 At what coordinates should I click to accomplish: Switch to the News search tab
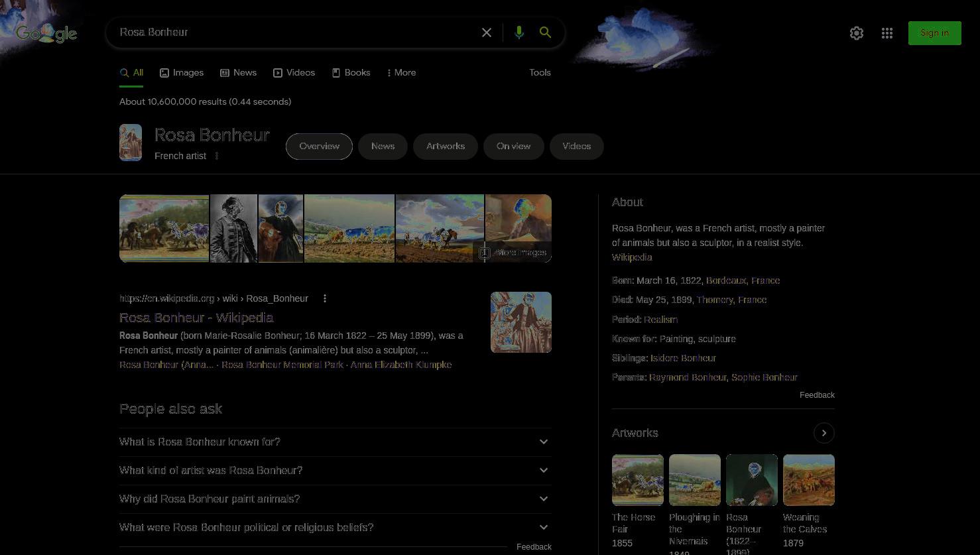pyautogui.click(x=238, y=73)
